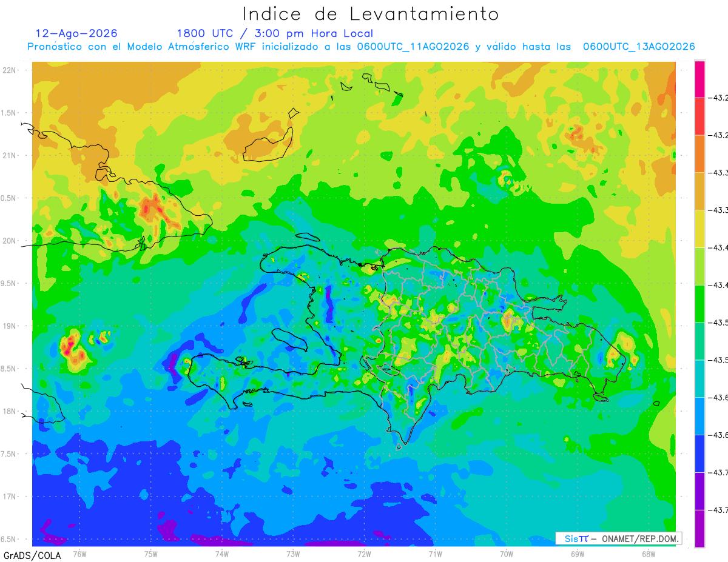Click the 19N latitude label

pos(10,326)
